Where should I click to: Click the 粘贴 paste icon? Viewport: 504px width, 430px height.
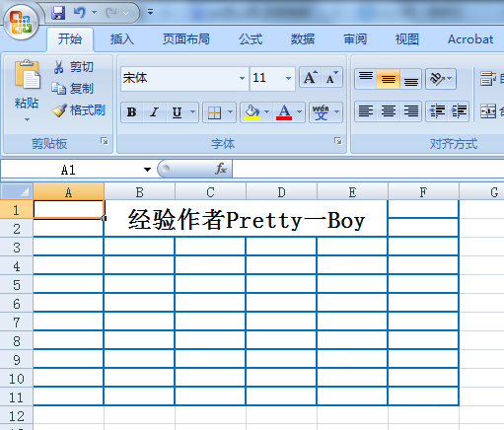(28, 75)
